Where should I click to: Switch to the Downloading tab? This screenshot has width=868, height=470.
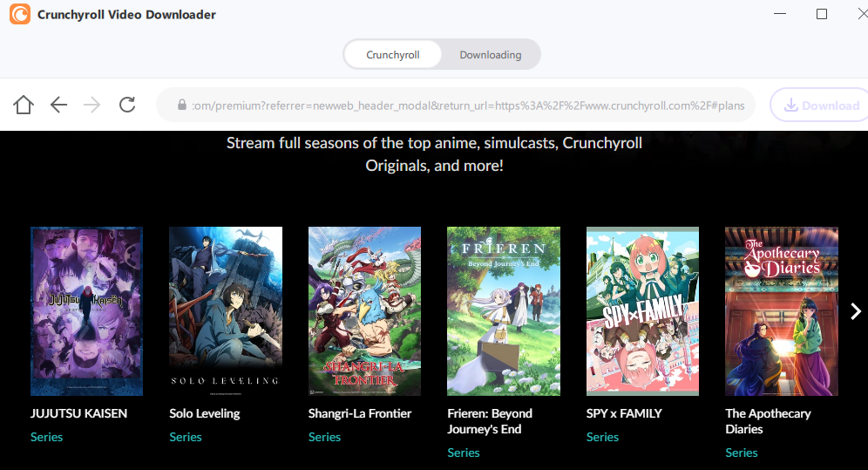pyautogui.click(x=491, y=55)
